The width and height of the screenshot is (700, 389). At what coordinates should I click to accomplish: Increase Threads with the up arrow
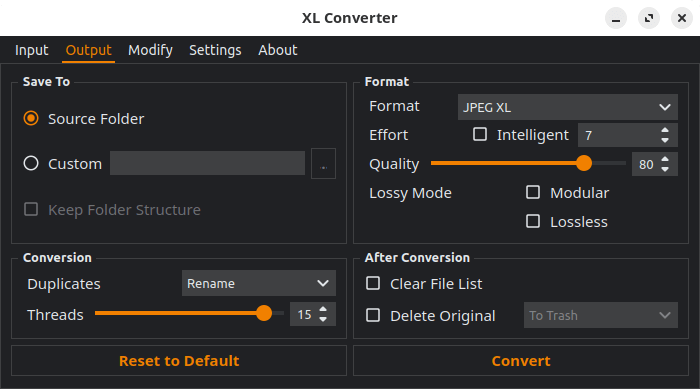[323, 309]
